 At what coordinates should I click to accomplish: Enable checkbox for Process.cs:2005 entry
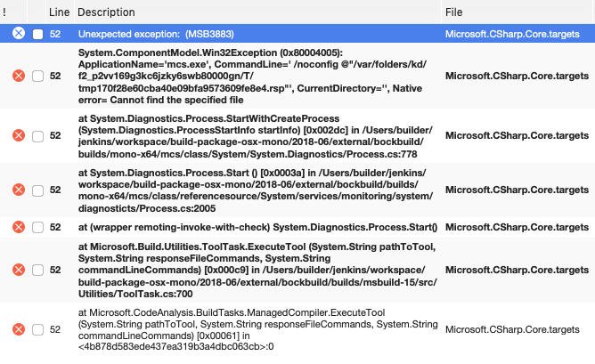click(38, 190)
